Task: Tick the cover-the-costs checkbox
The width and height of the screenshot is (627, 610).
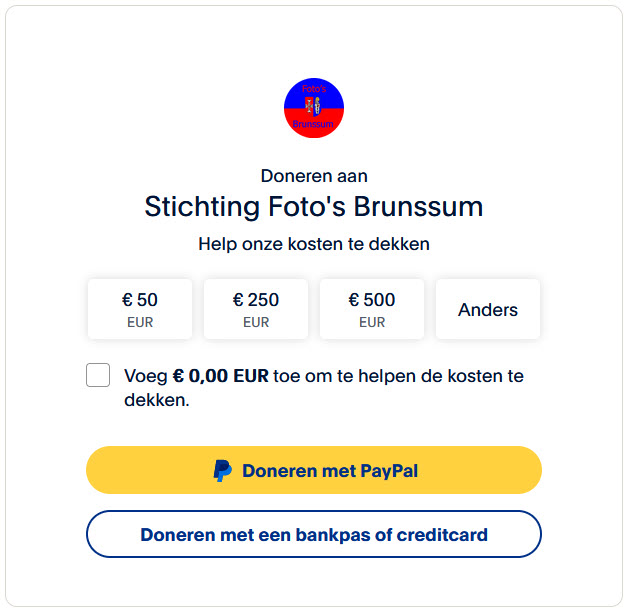Action: pyautogui.click(x=98, y=375)
